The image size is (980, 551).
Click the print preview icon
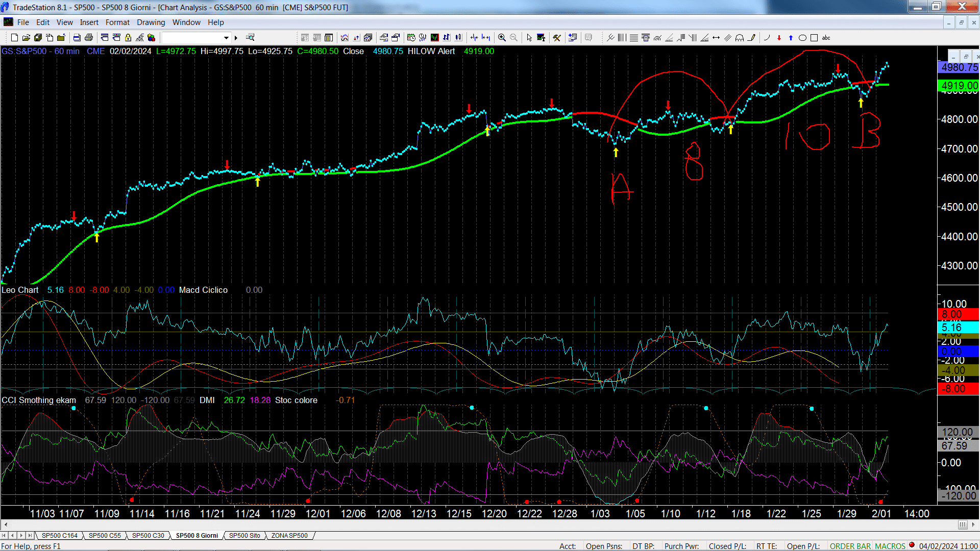tap(77, 38)
